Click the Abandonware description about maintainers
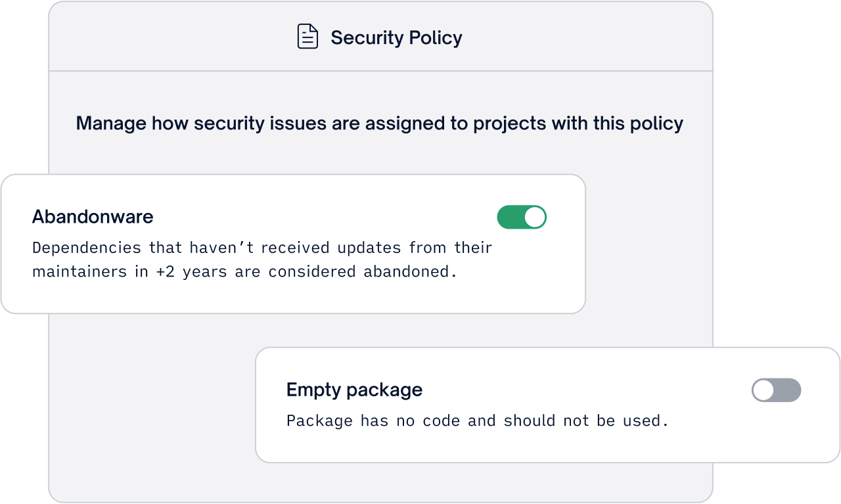The image size is (841, 504). pos(262,260)
